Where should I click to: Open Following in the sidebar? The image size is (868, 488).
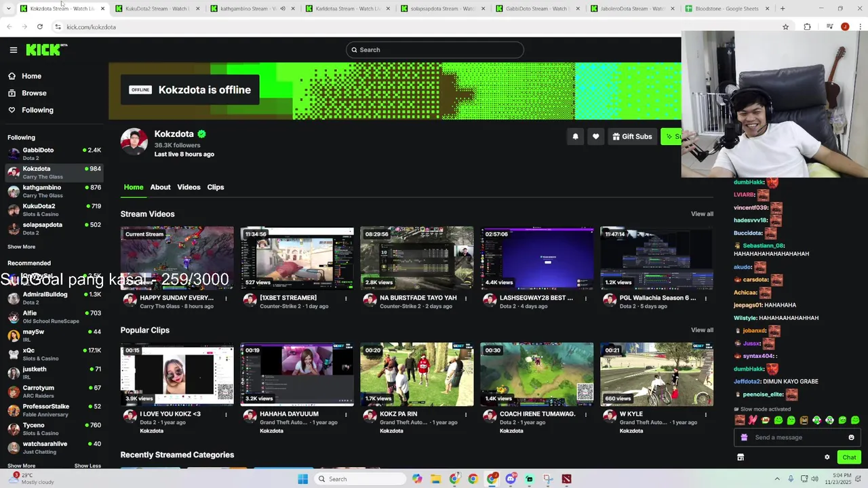pos(37,110)
